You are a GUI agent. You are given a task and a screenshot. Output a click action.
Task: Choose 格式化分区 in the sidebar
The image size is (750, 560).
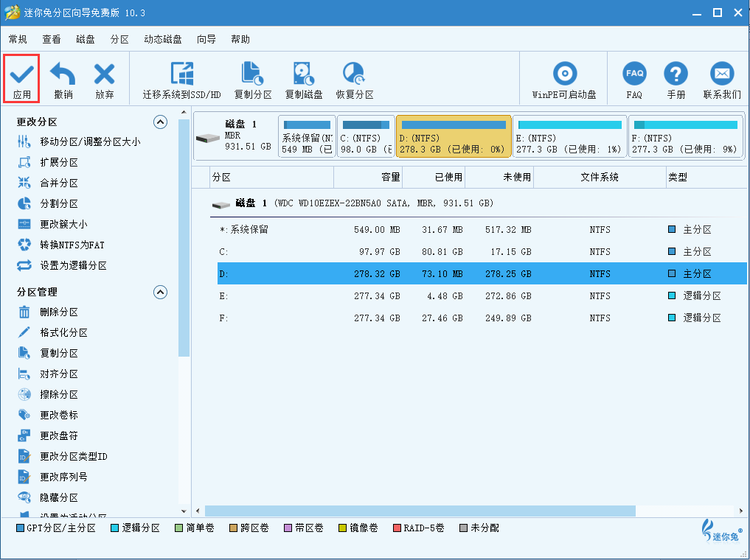pyautogui.click(x=52, y=332)
